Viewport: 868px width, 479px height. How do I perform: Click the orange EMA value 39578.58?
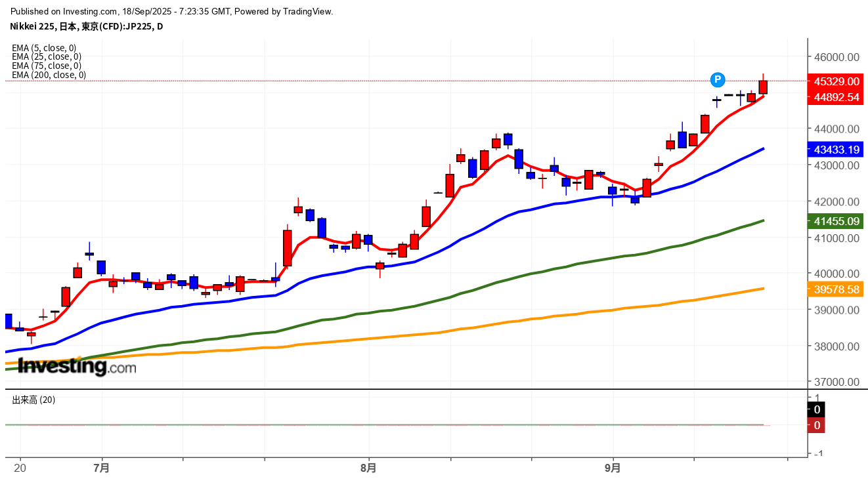[836, 289]
